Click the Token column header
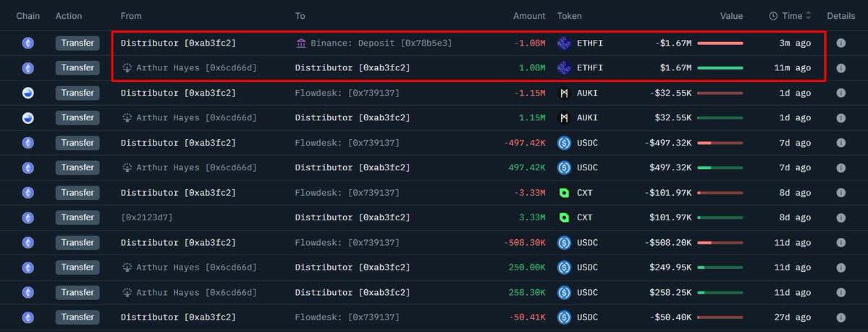 point(569,16)
